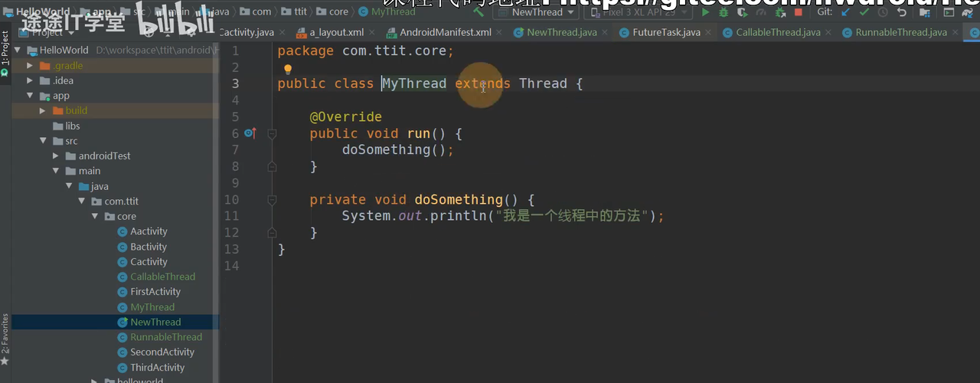Collapse the app module arrow
The image size is (980, 383).
click(29, 96)
